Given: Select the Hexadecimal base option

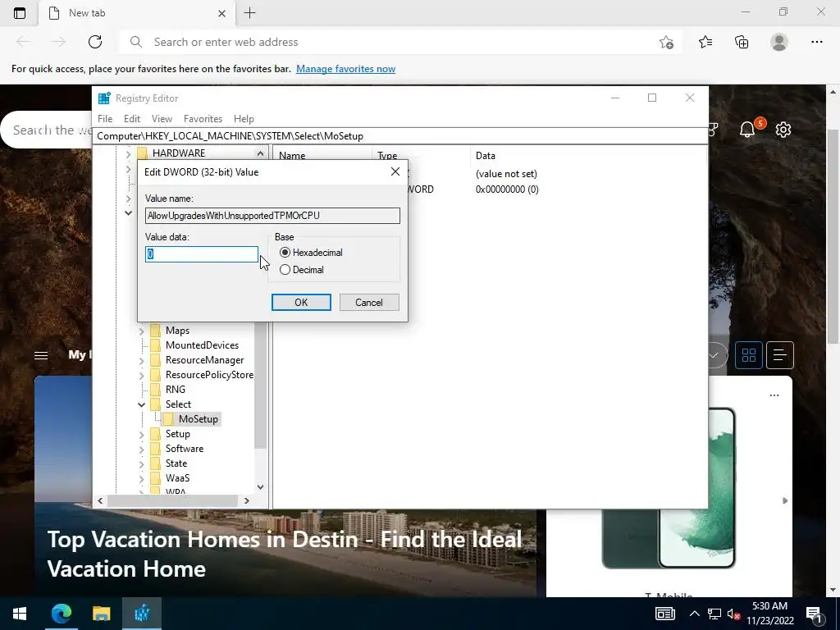Looking at the screenshot, I should pyautogui.click(x=311, y=253).
